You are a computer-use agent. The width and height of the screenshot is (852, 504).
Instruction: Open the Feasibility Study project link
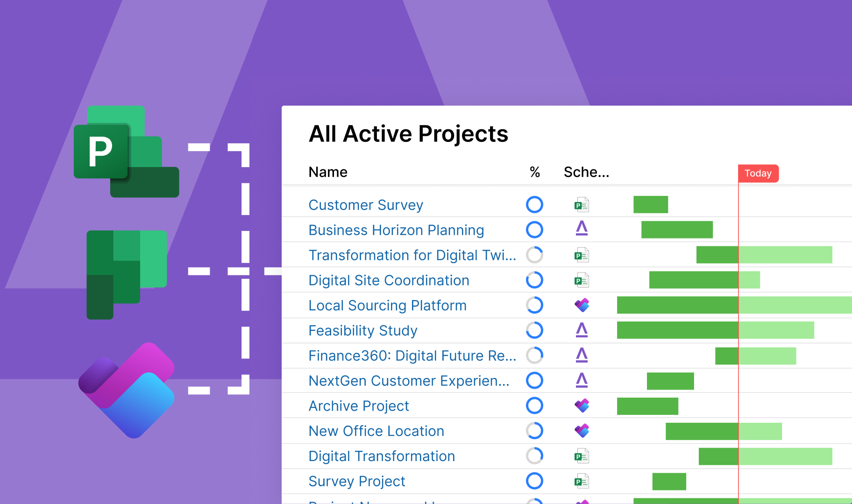363,330
